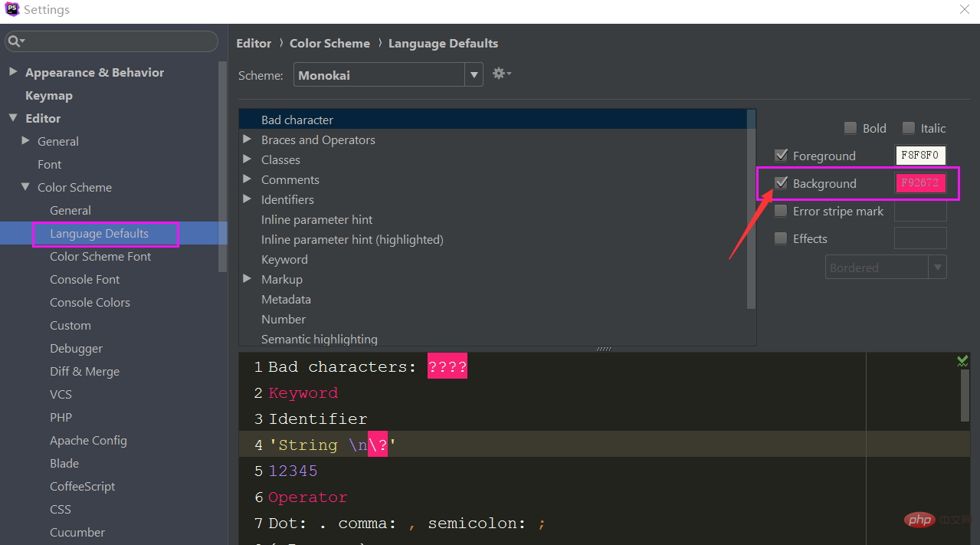Open the Monokai scheme dropdown

pos(474,75)
